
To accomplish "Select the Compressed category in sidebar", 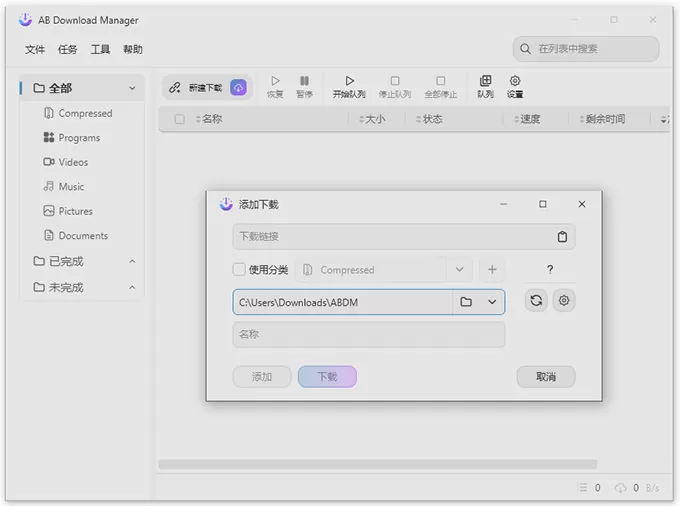I will [x=82, y=113].
